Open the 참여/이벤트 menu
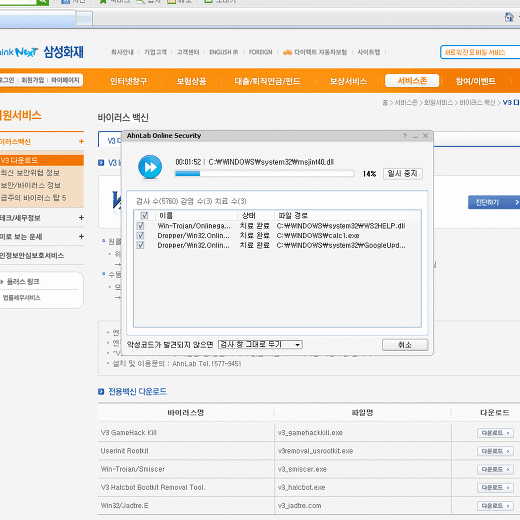The image size is (520, 520). tap(476, 81)
